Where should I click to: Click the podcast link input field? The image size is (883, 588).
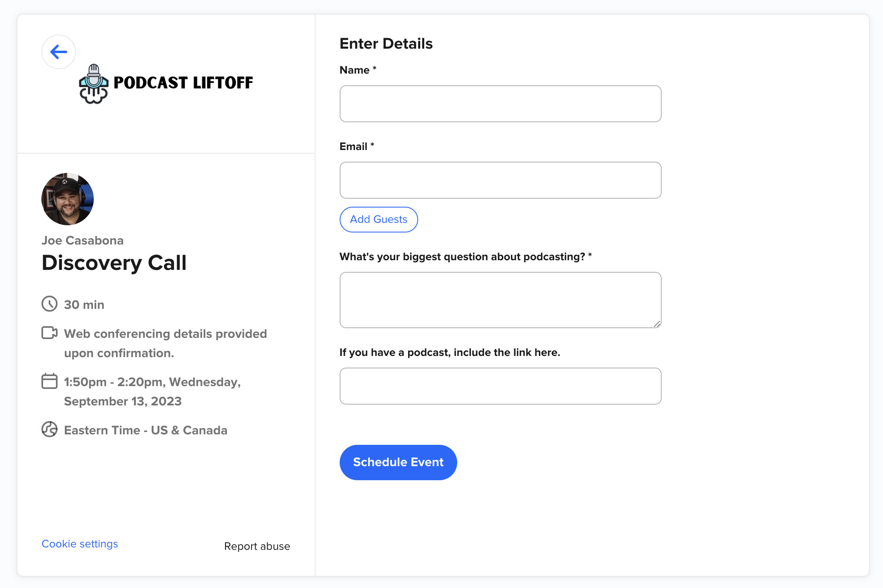click(x=500, y=386)
